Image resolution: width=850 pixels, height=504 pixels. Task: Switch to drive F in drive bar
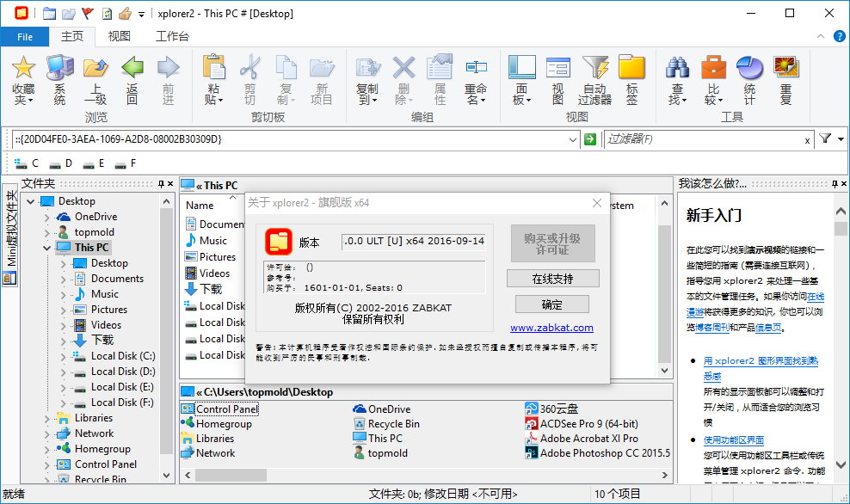pos(126,163)
